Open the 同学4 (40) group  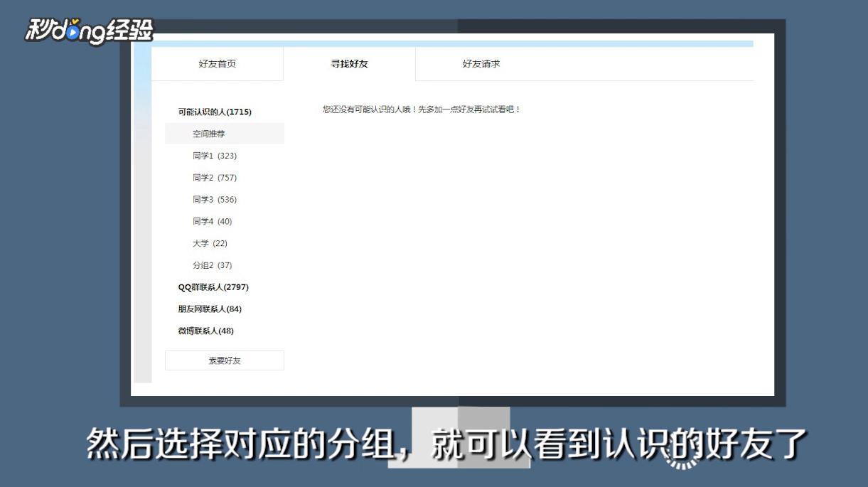(213, 222)
